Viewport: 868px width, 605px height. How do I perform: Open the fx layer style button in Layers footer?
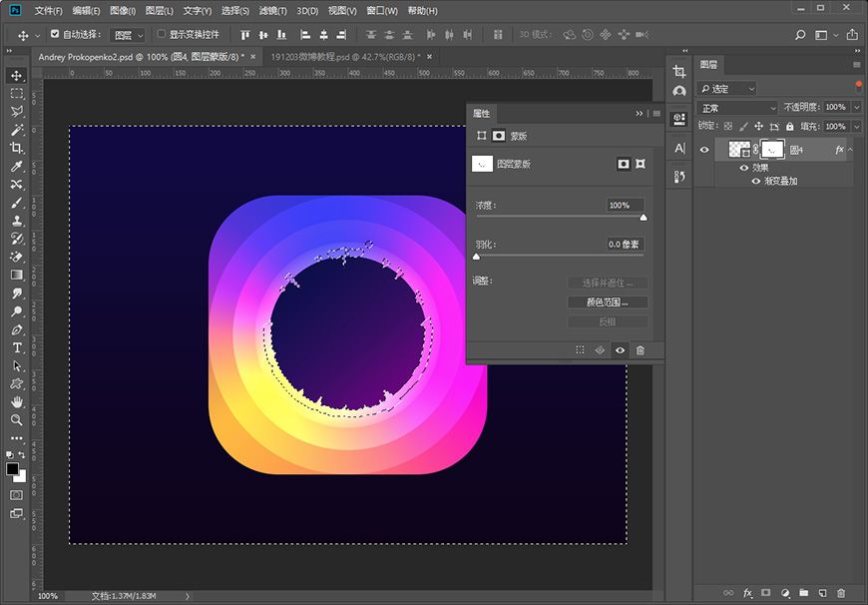pos(747,593)
